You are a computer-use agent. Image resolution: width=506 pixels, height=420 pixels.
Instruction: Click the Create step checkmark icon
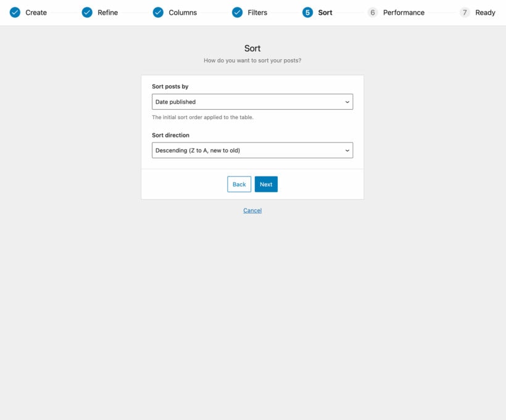15,12
